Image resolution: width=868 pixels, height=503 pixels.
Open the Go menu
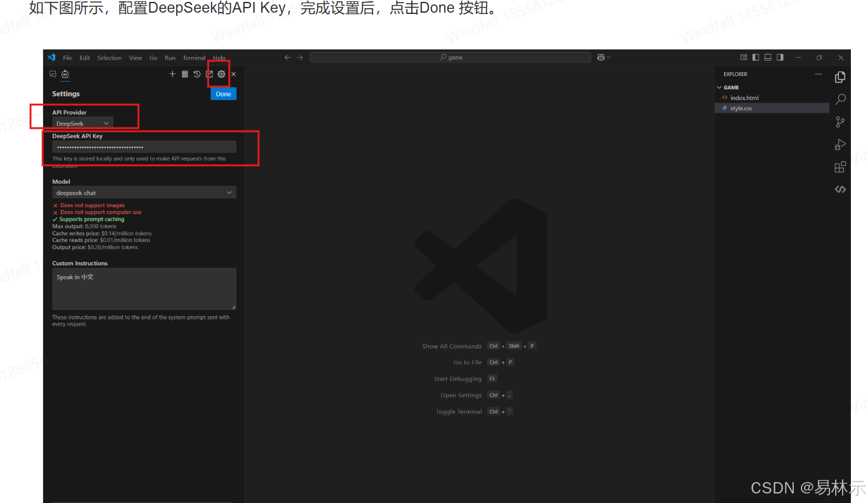coord(153,58)
